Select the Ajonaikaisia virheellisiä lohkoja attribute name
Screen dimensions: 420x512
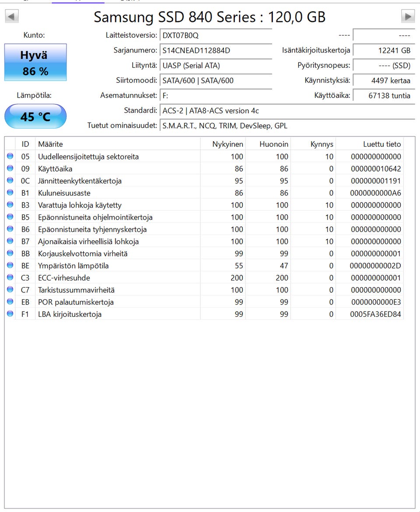88,241
